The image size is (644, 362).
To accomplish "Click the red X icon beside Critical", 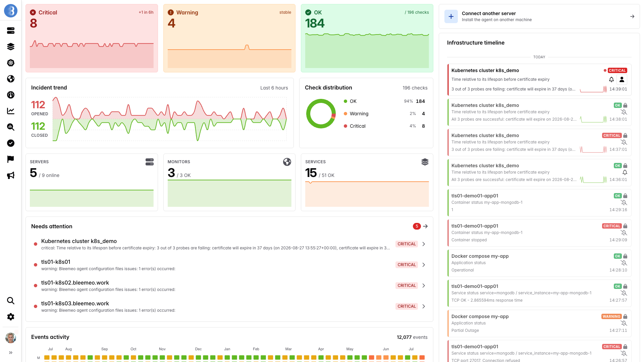I will (x=33, y=12).
